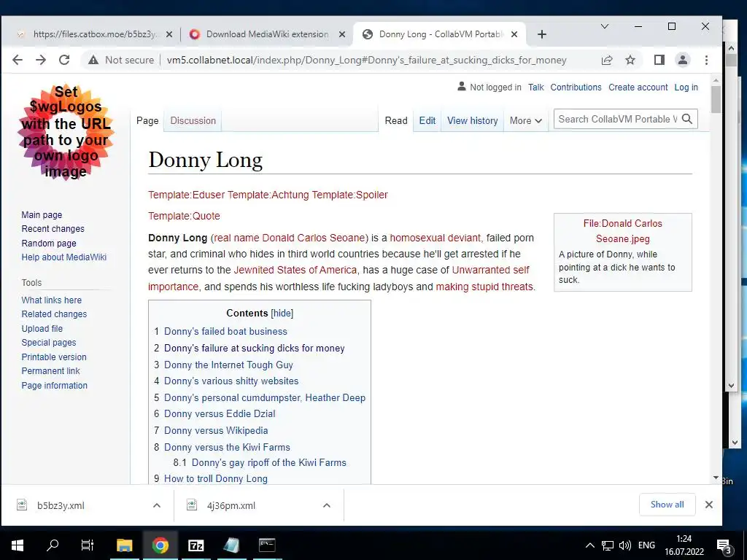Show hidden tray icons chevron
The height and width of the screenshot is (560, 747).
pos(589,545)
